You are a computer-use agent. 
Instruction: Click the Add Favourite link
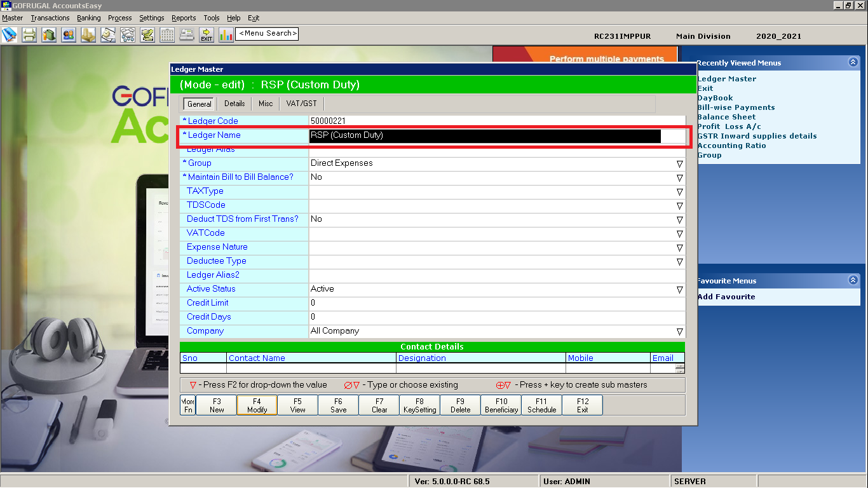(x=726, y=297)
